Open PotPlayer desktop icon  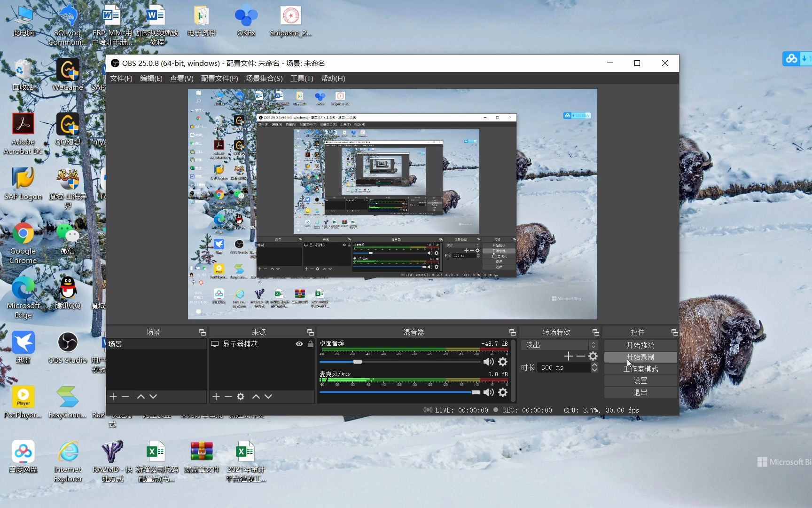pos(23,403)
